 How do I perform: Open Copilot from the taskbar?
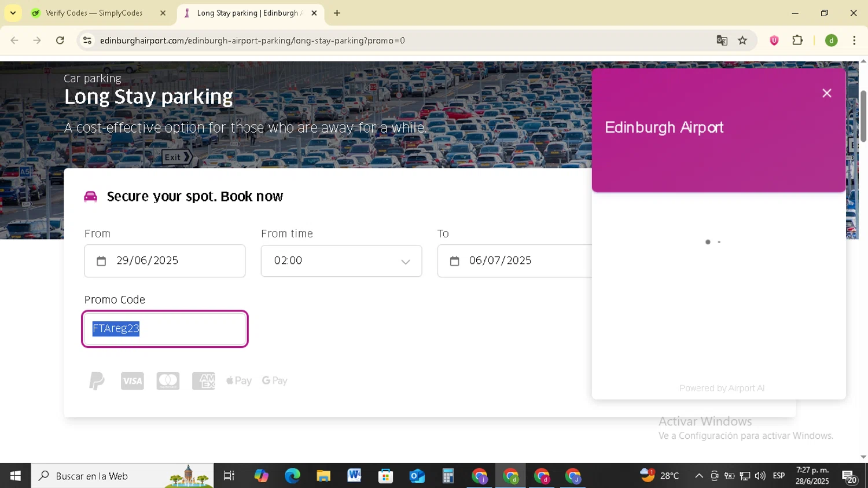pos(262,476)
